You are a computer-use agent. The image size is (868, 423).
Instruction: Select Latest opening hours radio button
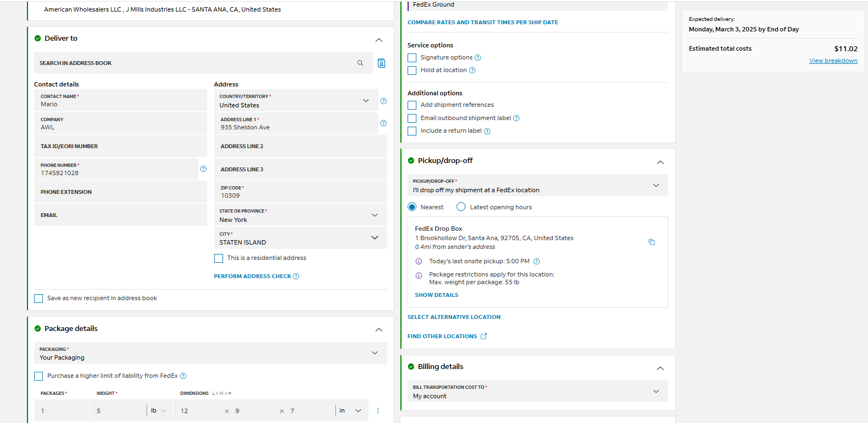coord(461,207)
